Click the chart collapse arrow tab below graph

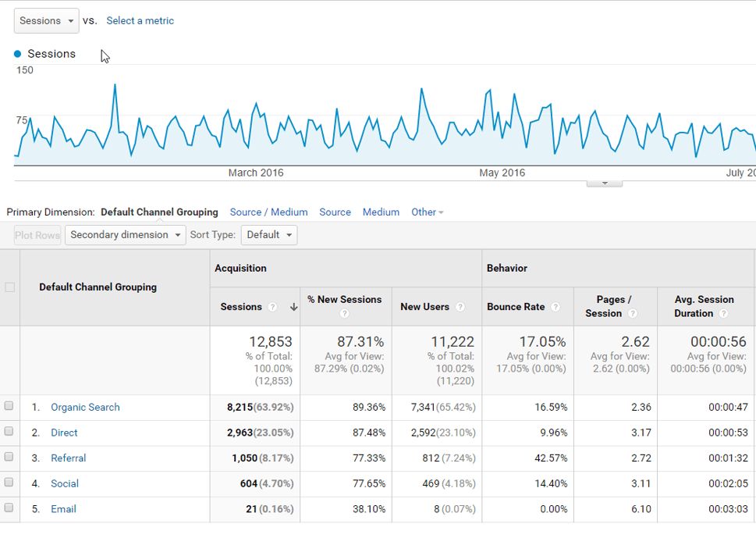pos(605,183)
